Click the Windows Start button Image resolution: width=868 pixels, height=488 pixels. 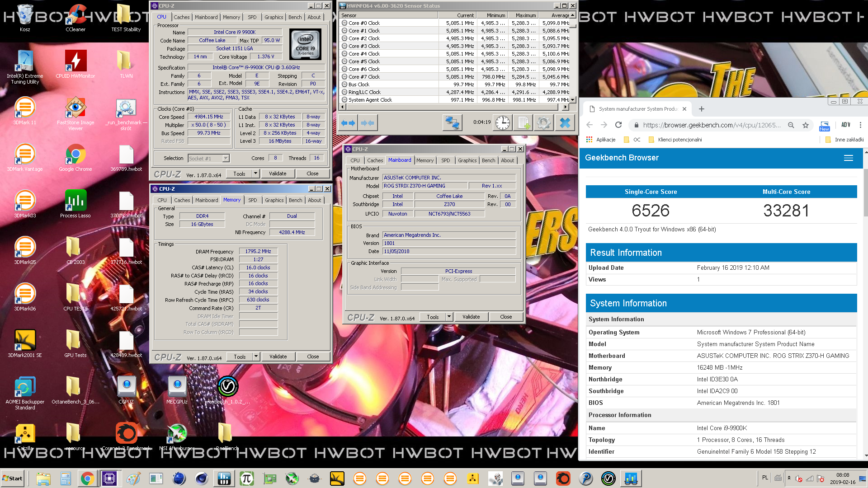click(13, 478)
